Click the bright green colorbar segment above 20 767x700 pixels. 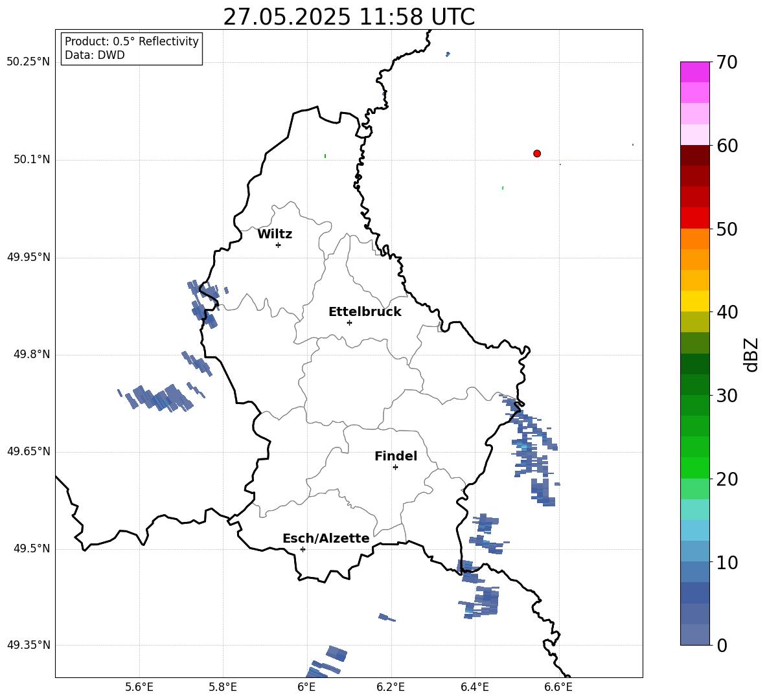694,468
